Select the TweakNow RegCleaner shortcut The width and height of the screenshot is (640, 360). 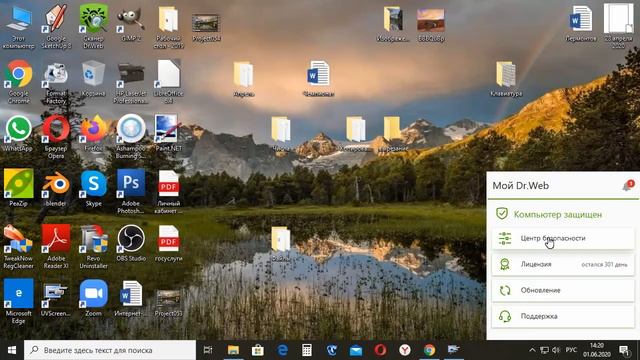18,247
